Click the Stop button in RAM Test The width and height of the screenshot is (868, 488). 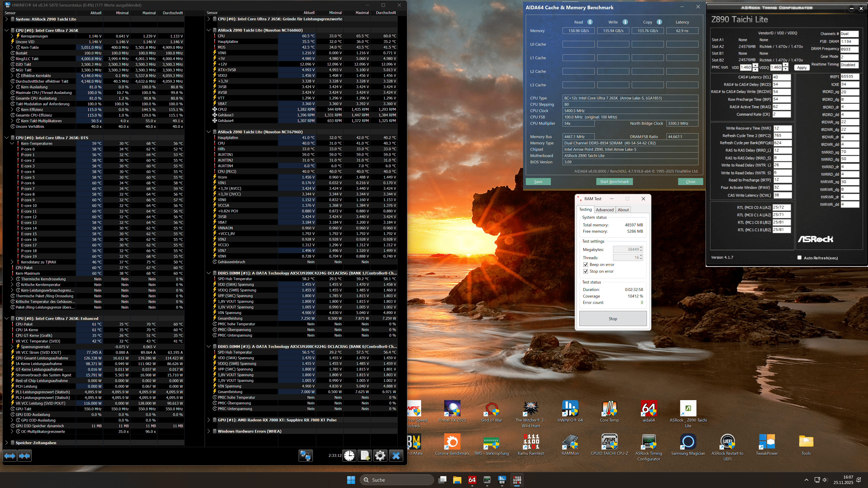[x=613, y=319]
